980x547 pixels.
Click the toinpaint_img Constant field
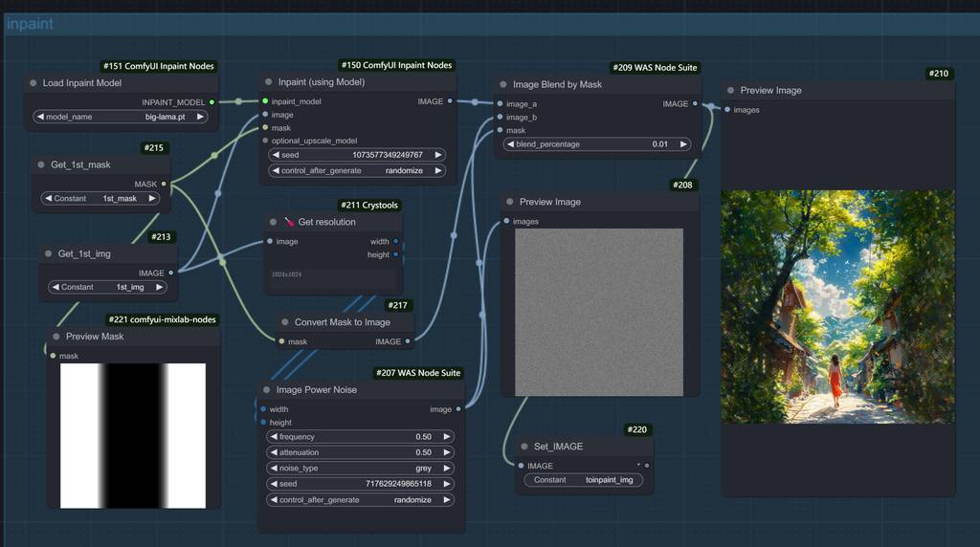point(584,480)
